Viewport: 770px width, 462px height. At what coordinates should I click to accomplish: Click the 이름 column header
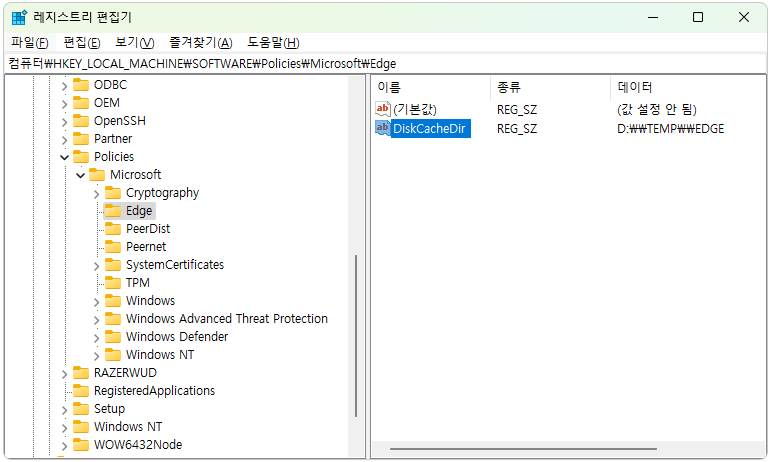click(x=430, y=87)
